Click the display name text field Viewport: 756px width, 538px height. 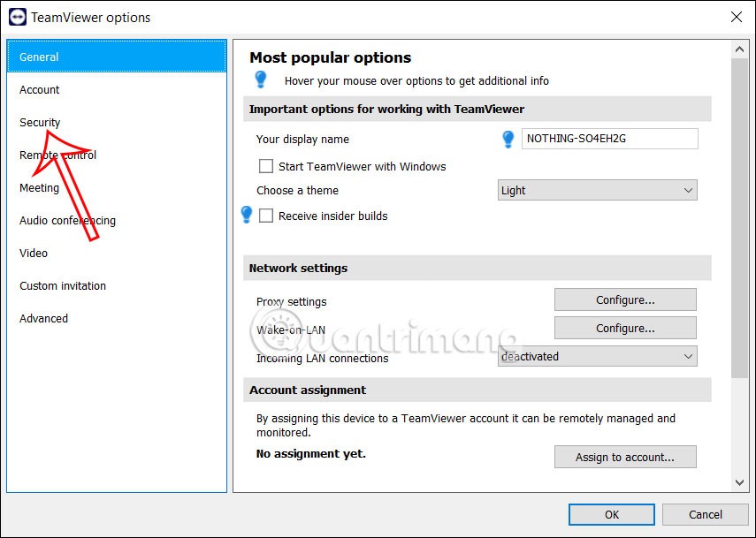coord(610,139)
